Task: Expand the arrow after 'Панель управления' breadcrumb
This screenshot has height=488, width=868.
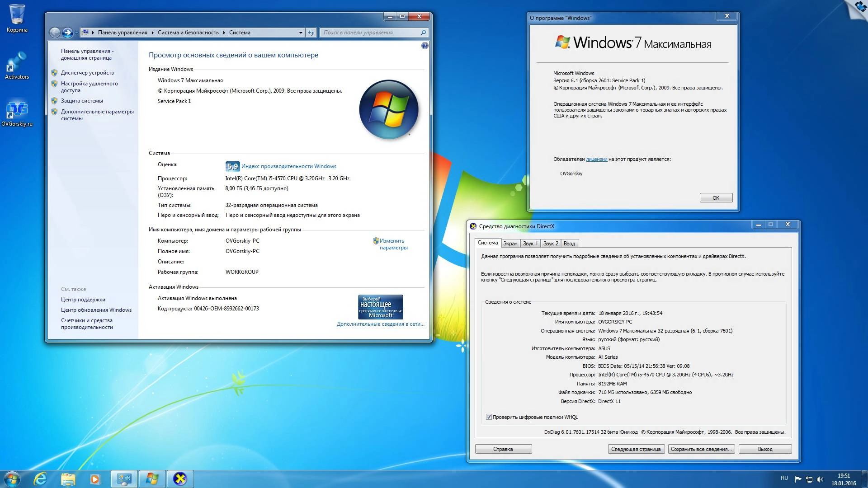Action: (x=152, y=33)
